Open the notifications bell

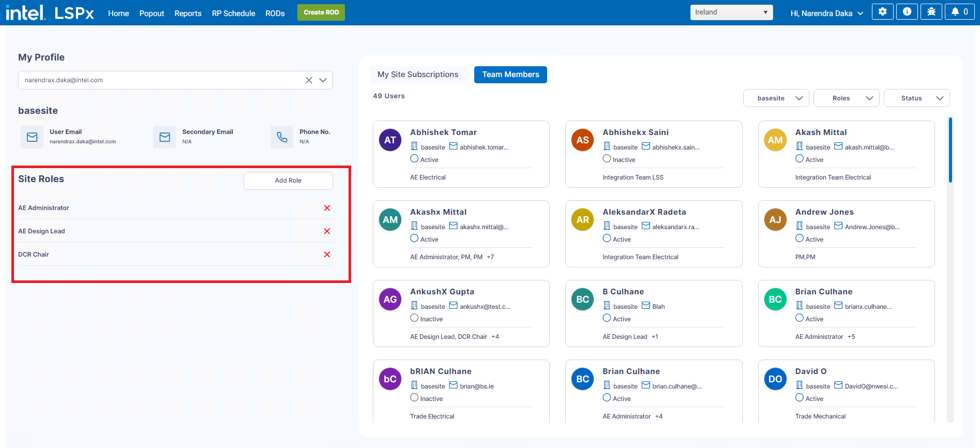[x=959, y=12]
